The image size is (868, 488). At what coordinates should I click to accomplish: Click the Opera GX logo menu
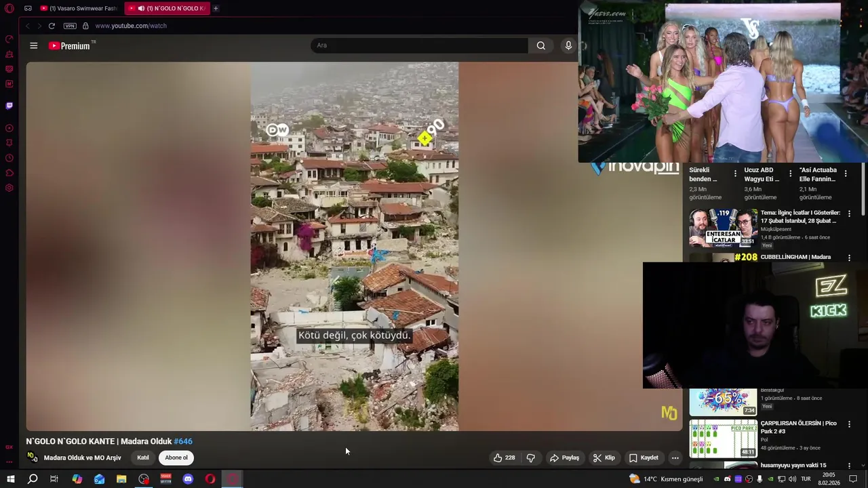click(9, 8)
